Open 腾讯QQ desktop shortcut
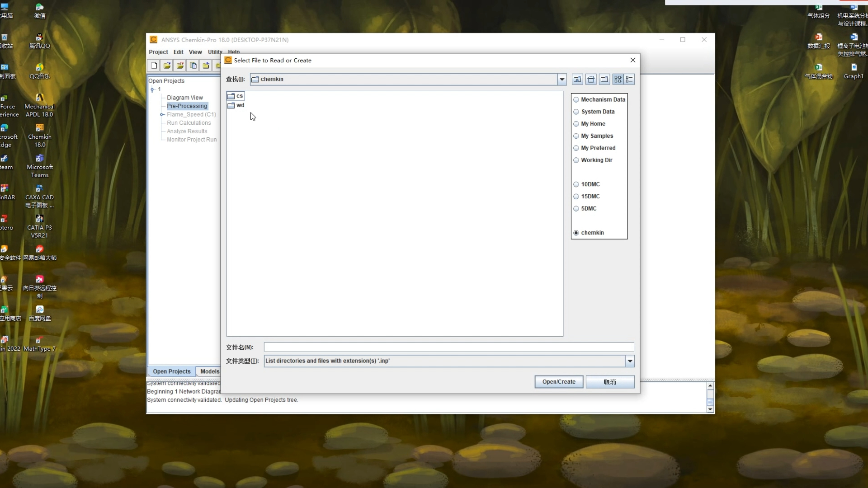Screen dimensions: 868x488 pyautogui.click(x=40, y=41)
